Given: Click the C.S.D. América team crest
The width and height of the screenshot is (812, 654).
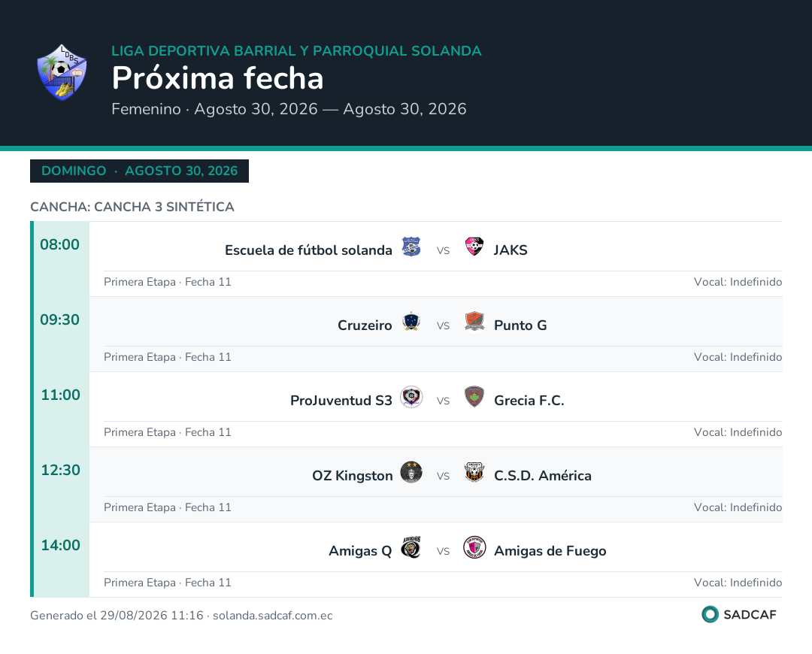Looking at the screenshot, I should pos(474,472).
